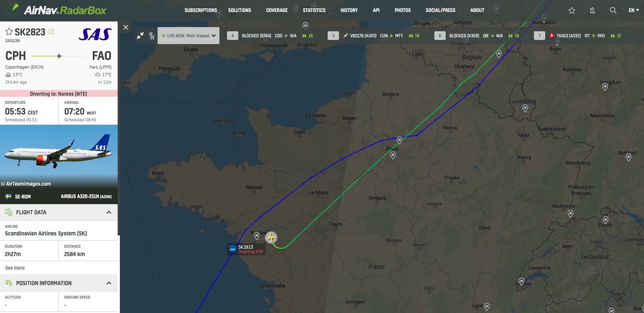This screenshot has height=313, width=644.
Task: Open the SAS aircraft photo thumbnail
Action: click(59, 157)
